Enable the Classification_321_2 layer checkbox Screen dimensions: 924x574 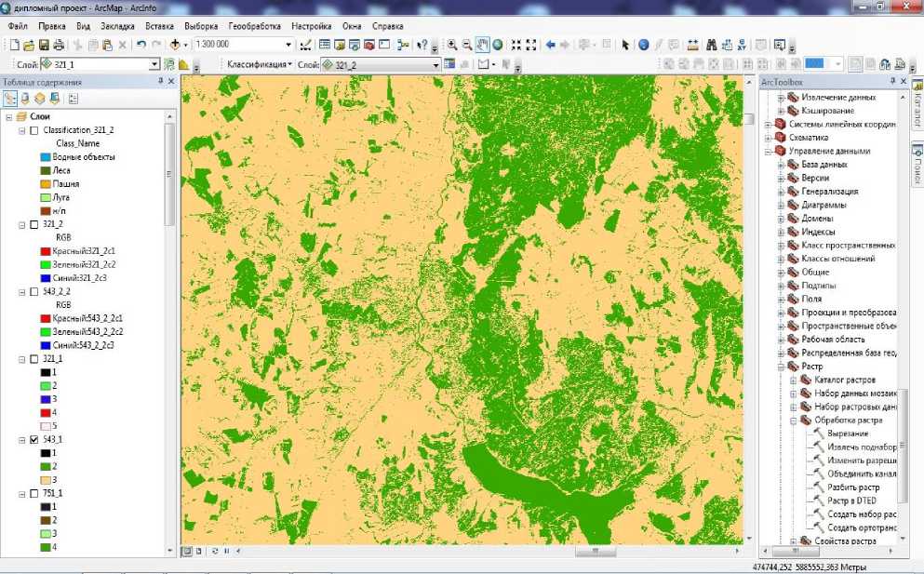(x=34, y=130)
